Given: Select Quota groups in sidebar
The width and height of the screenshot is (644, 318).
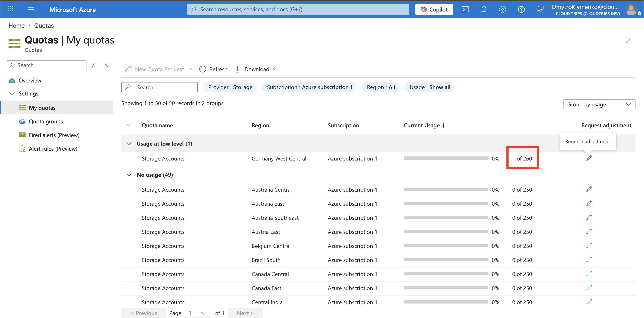Looking at the screenshot, I should (46, 121).
